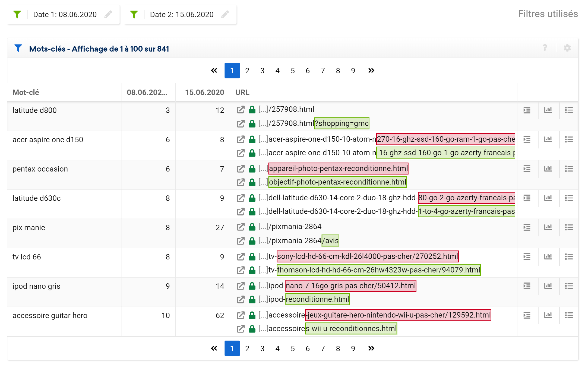The image size is (588, 368).
Task: Click 'Filtres utilisés' label
Action: pyautogui.click(x=548, y=14)
